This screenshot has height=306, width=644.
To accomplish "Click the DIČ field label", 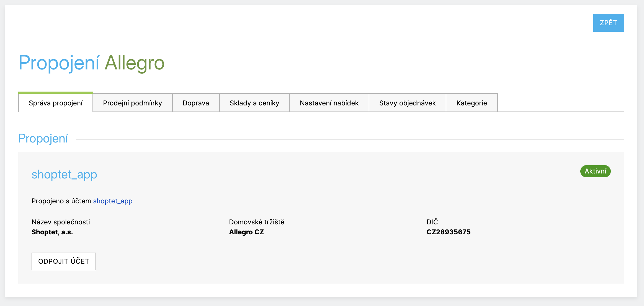I will pyautogui.click(x=432, y=222).
